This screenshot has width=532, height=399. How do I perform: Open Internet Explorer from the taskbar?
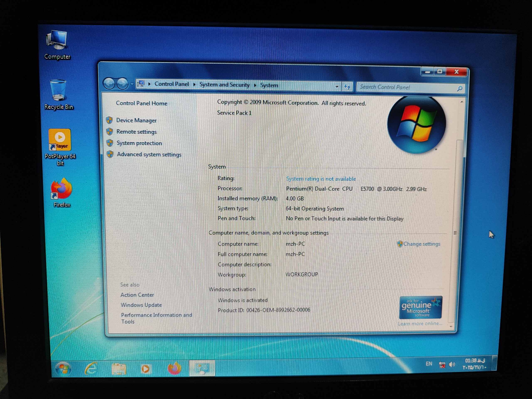coord(91,368)
